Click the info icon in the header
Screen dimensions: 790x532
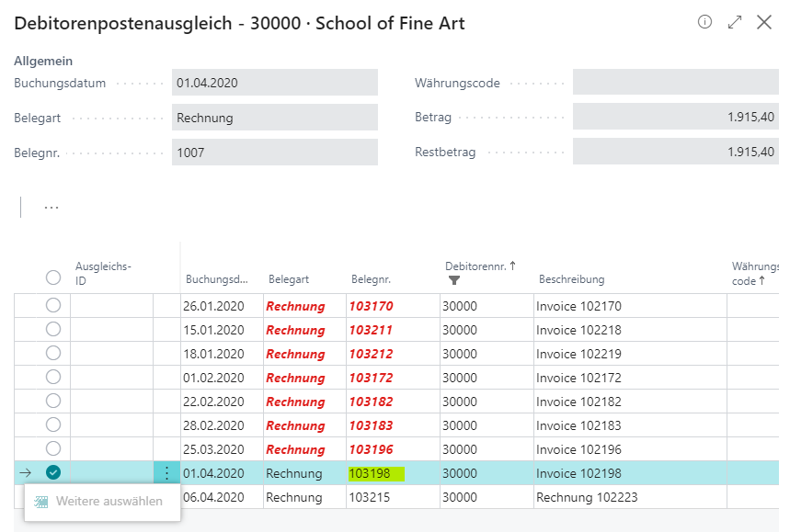point(705,22)
